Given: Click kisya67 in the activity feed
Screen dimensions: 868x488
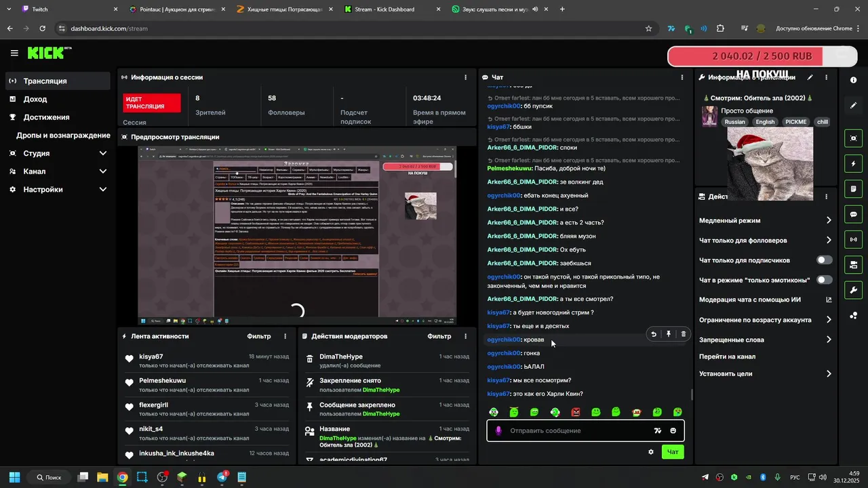Looking at the screenshot, I should 151,357.
